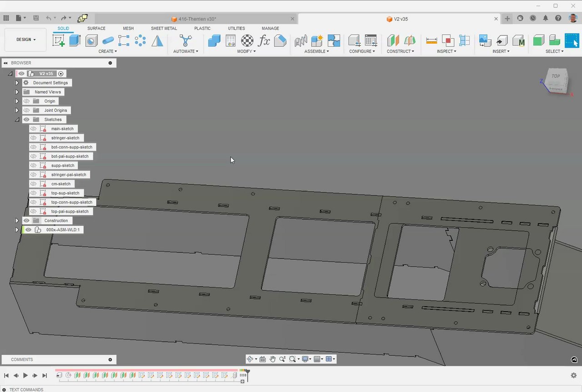Open the Change Parameters fx icon
582x392 pixels.
pos(264,40)
